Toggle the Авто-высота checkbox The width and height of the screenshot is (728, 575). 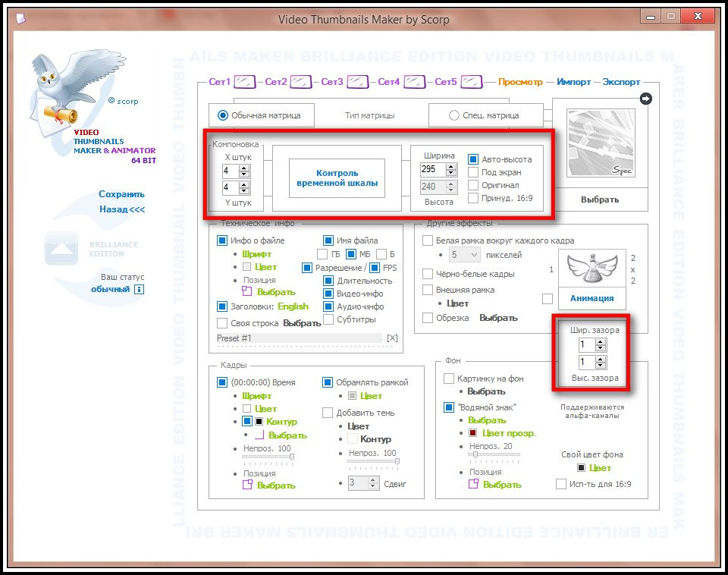point(472,159)
